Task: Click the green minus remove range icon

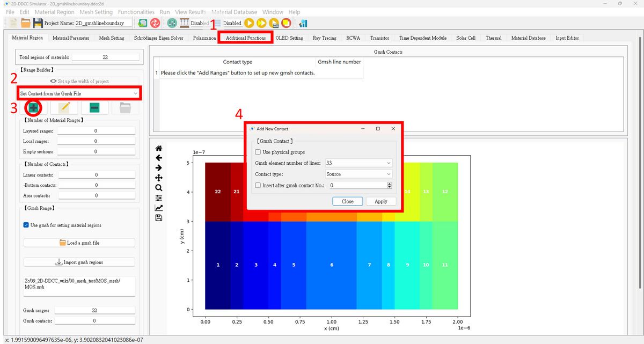Action: tap(94, 107)
